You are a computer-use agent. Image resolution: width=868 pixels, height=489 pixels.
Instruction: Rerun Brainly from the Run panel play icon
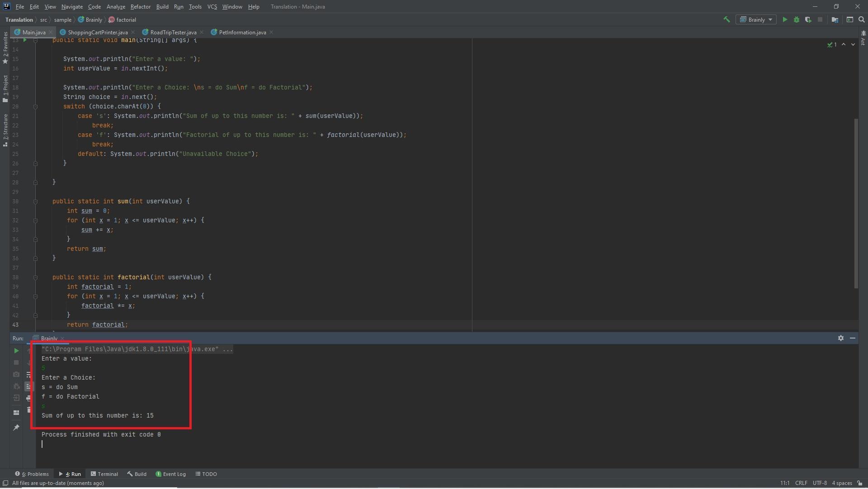[x=16, y=351]
